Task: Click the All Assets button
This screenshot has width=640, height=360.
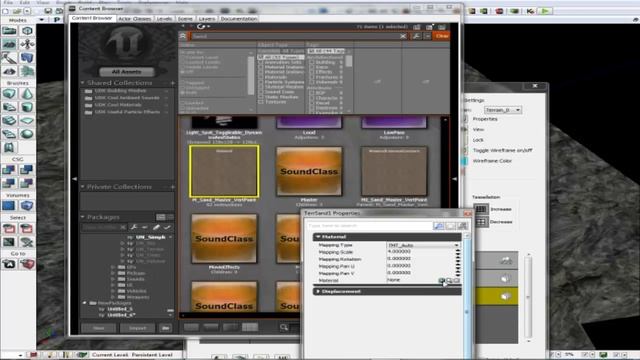Action: (x=127, y=72)
